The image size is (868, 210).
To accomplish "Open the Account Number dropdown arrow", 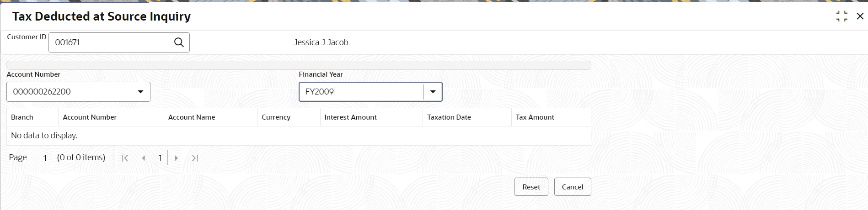I will pos(141,92).
